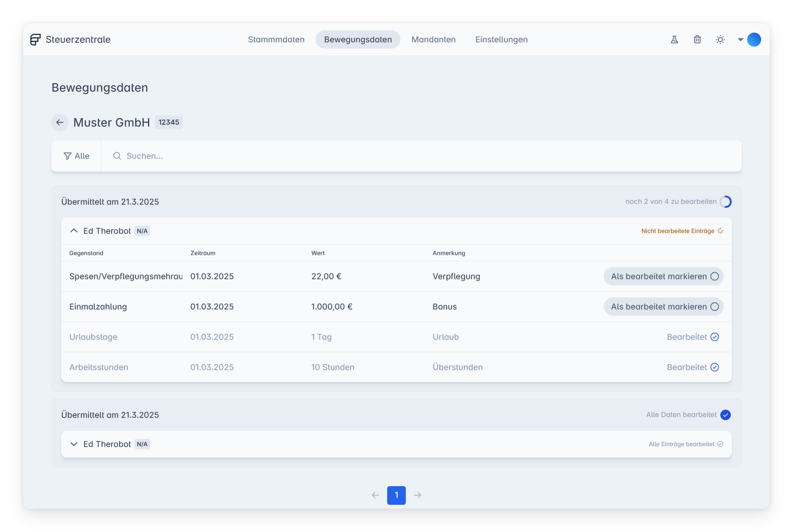The width and height of the screenshot is (793, 532).
Task: Click the magnifier search icon
Action: tap(117, 156)
